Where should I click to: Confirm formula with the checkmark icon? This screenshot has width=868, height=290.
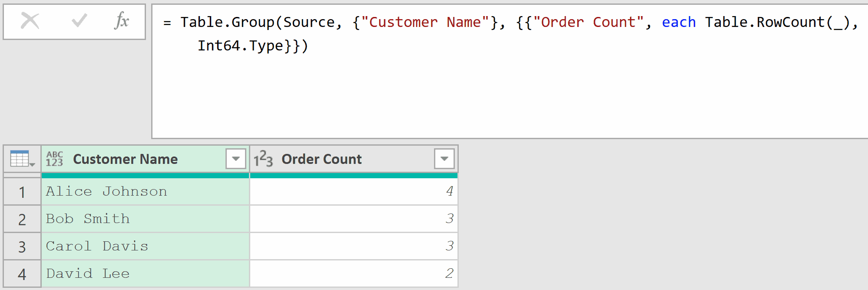[80, 20]
